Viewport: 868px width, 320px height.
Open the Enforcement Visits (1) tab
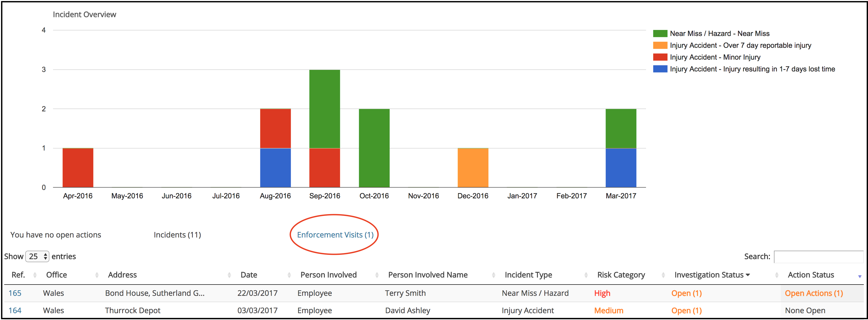(x=335, y=235)
